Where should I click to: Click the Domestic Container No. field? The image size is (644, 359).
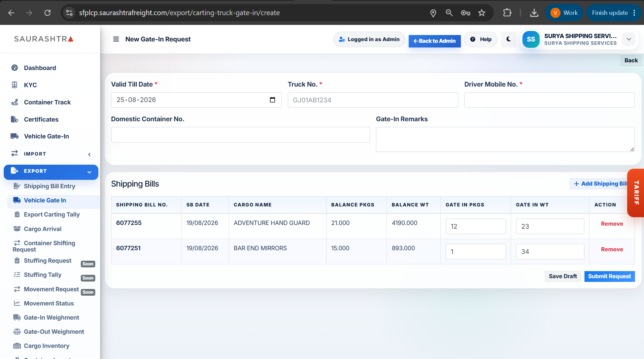point(240,135)
